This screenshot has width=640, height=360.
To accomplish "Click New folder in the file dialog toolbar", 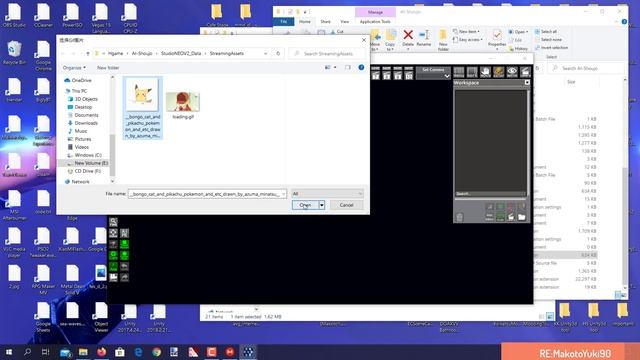I will pos(108,67).
